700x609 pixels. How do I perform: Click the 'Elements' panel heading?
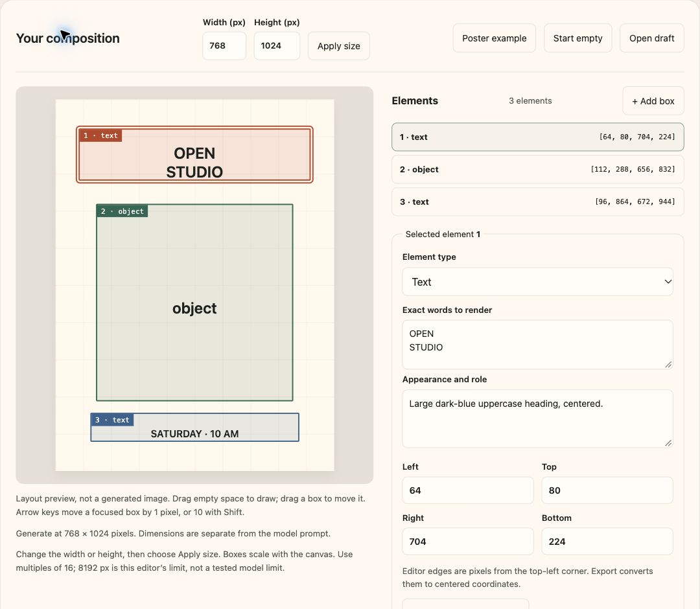(x=415, y=101)
